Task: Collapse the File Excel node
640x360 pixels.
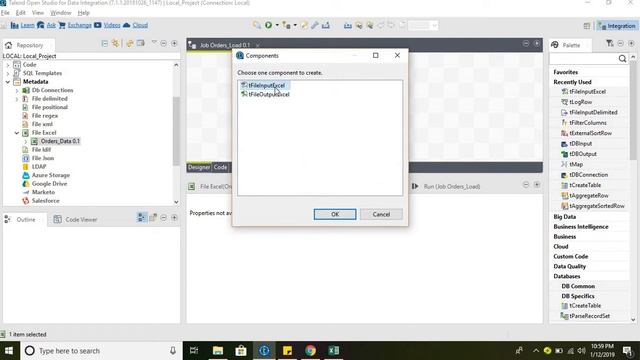Action: [17, 133]
